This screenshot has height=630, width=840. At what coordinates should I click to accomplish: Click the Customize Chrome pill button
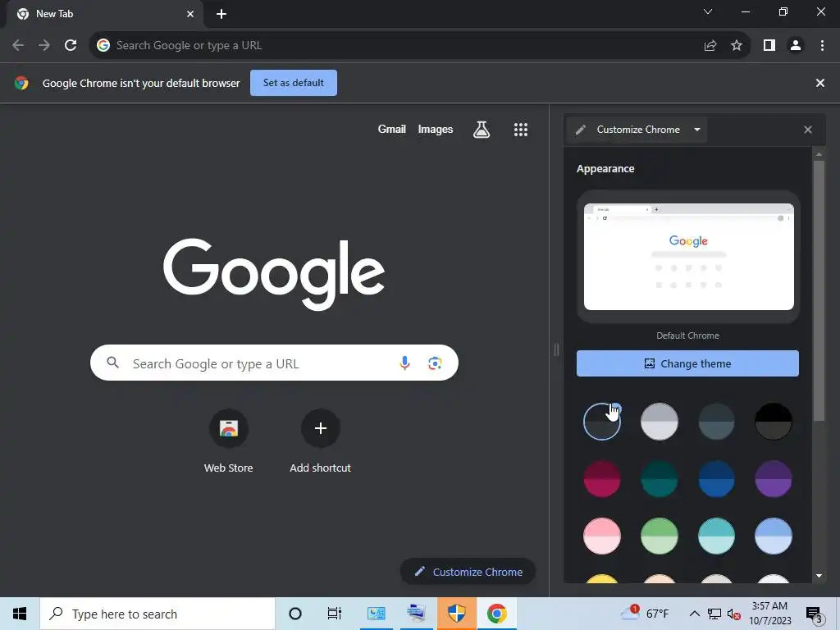(468, 572)
